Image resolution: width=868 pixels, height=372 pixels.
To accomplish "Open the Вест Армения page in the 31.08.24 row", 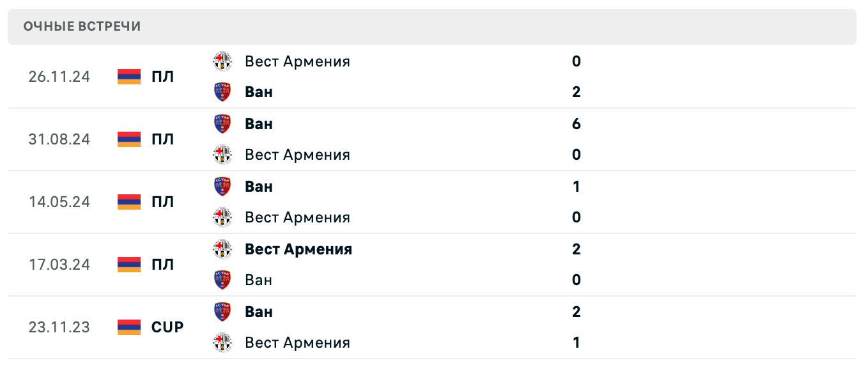I will [297, 154].
